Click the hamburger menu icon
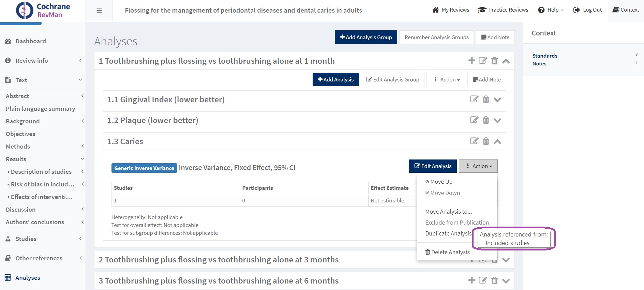 pyautogui.click(x=99, y=11)
